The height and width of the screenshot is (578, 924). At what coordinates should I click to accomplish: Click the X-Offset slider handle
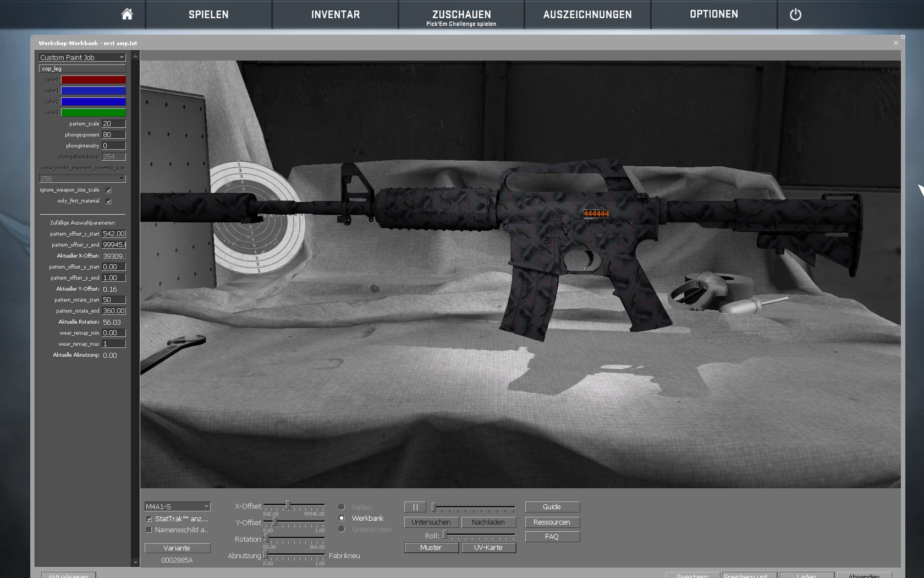[288, 505]
